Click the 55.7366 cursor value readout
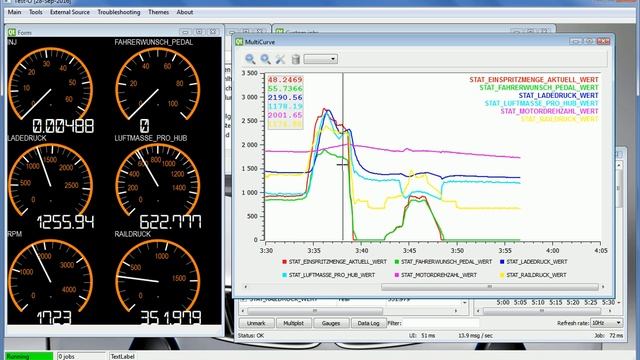Image resolution: width=640 pixels, height=360 pixels. pyautogui.click(x=285, y=89)
